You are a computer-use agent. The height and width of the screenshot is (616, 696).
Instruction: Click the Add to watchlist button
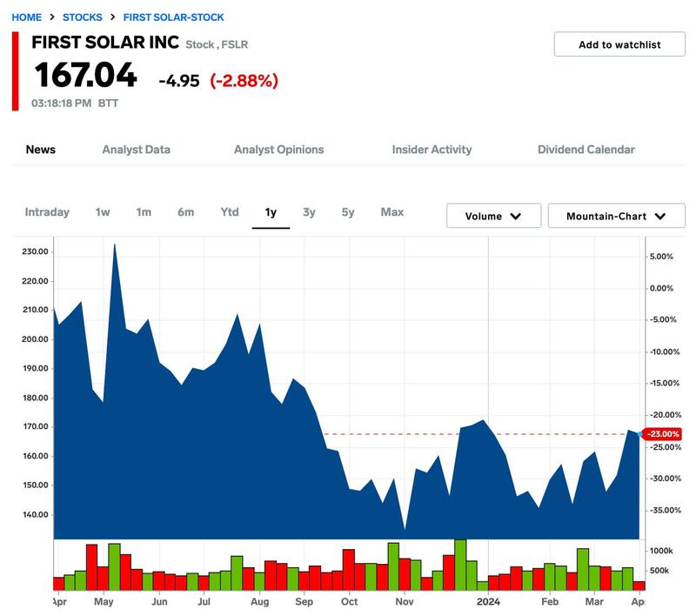point(619,44)
